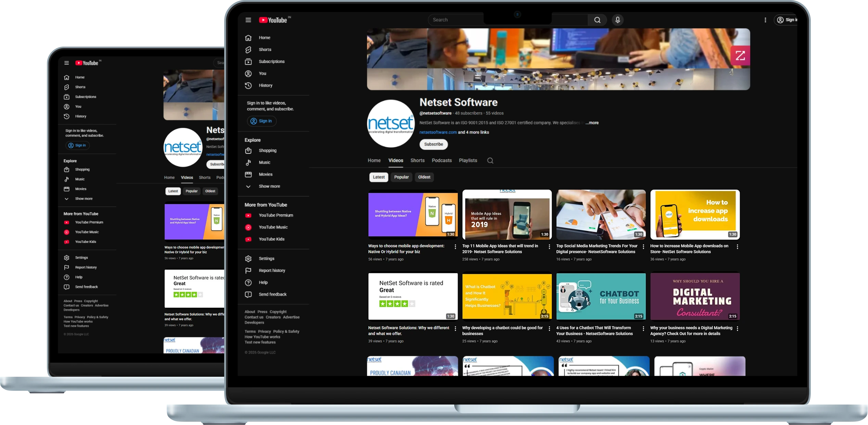Viewport: 868px width, 425px height.
Task: Open the Chatbot for Your Business video thumbnail
Action: (x=601, y=297)
